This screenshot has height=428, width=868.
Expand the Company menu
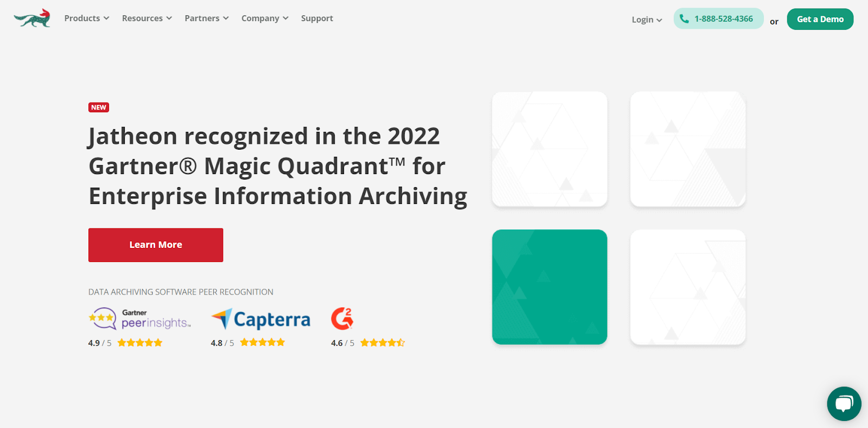(265, 18)
